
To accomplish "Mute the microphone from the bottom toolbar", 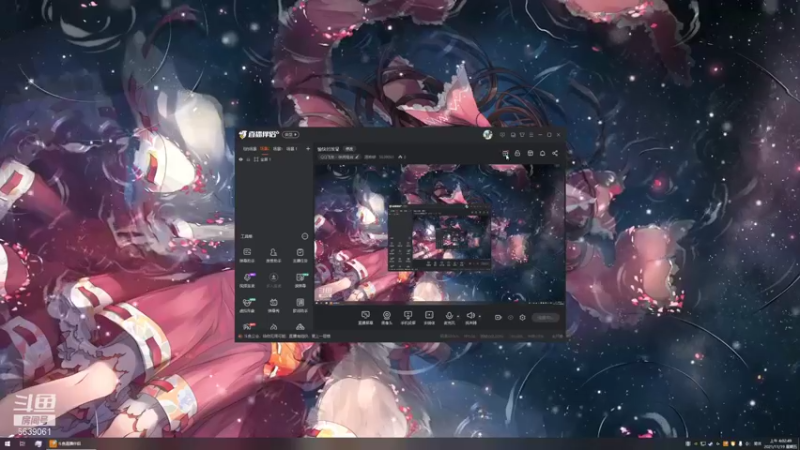I will coord(449,317).
